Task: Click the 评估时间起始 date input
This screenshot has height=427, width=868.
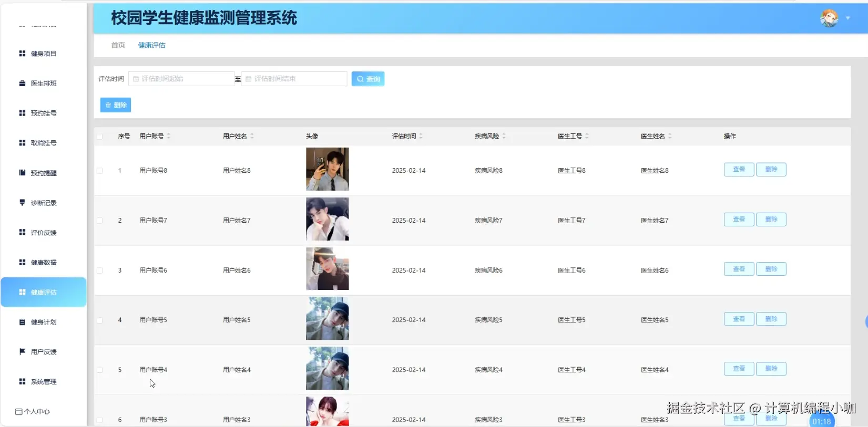Action: click(181, 79)
